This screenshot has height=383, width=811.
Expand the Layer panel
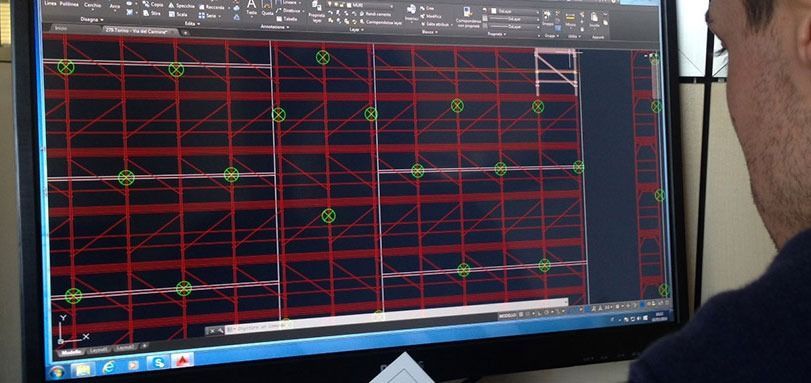click(x=356, y=30)
